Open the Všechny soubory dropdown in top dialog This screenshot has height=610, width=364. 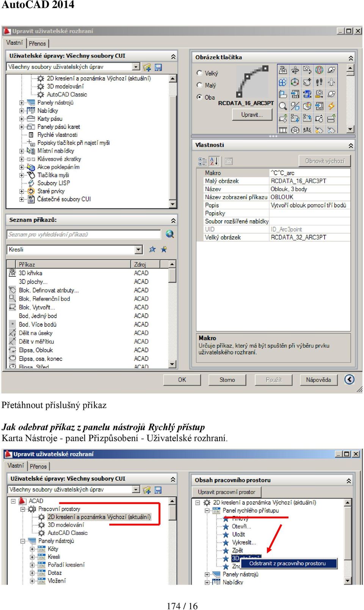tap(136, 67)
